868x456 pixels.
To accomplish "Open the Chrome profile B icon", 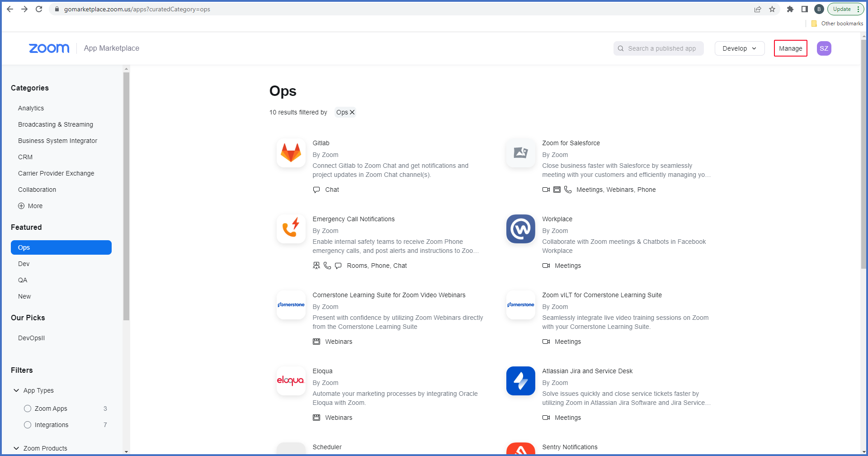I will [819, 9].
